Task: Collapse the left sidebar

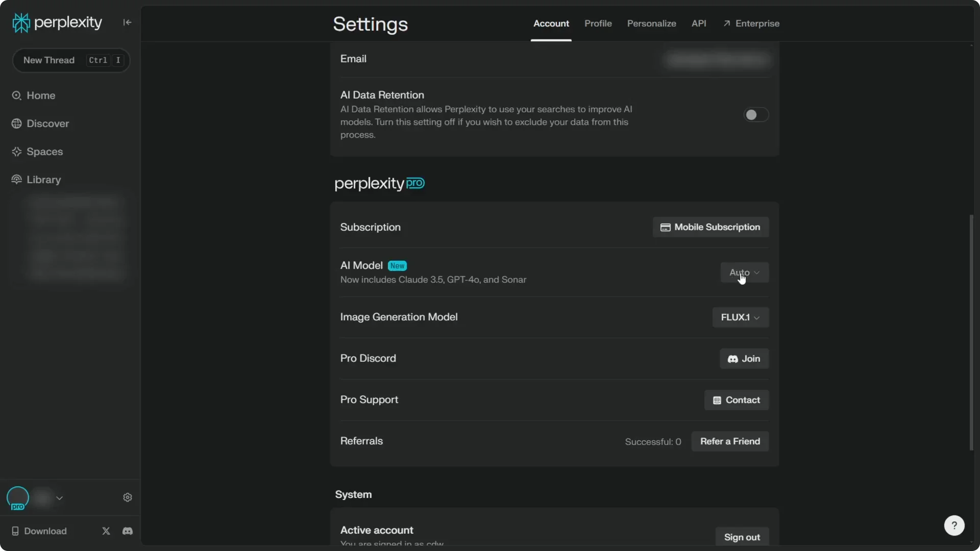Action: click(x=127, y=22)
